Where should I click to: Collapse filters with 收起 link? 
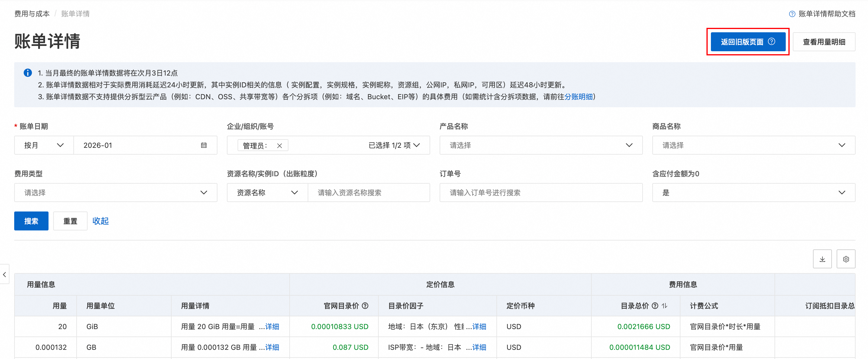100,221
